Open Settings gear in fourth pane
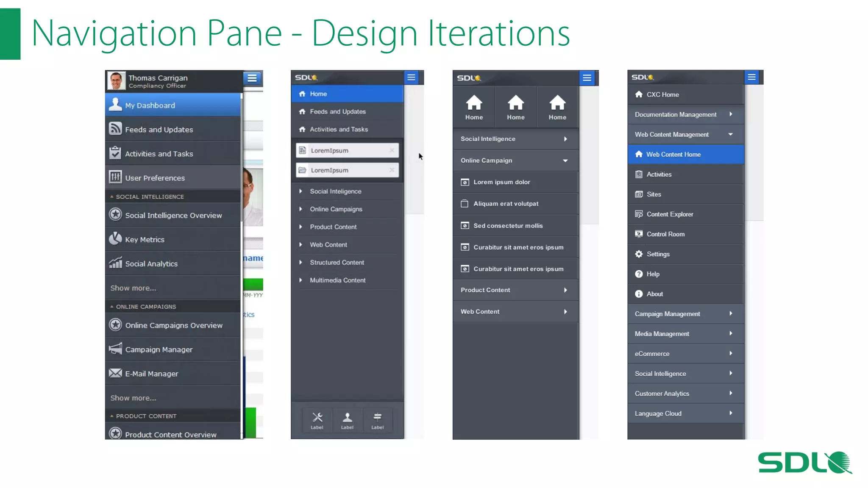Viewport: 868px width, 488px height. (639, 254)
